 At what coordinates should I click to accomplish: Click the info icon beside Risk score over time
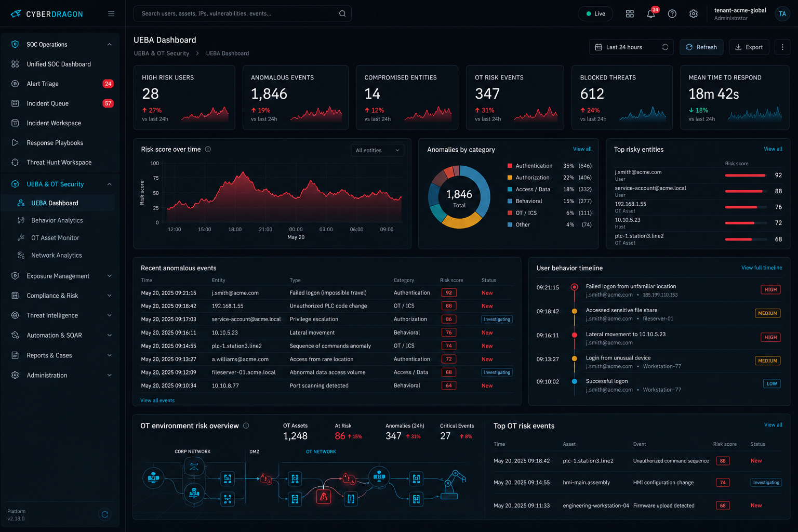pos(208,150)
